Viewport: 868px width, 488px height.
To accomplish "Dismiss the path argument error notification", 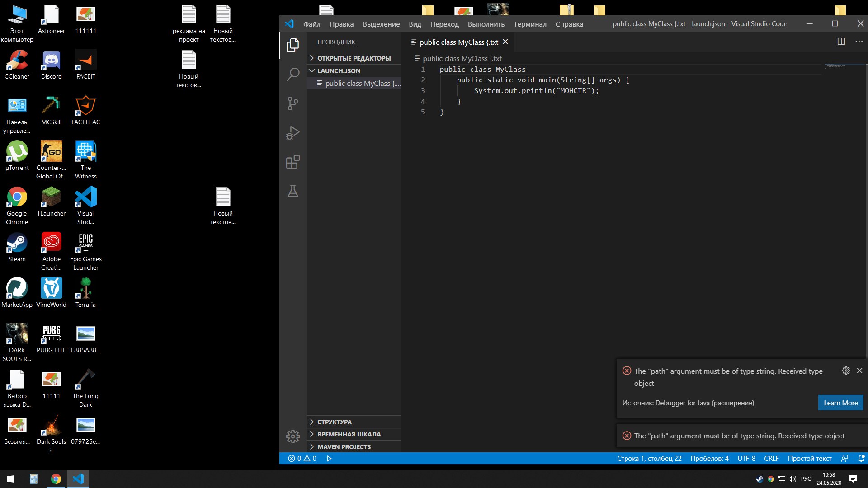I will click(859, 371).
